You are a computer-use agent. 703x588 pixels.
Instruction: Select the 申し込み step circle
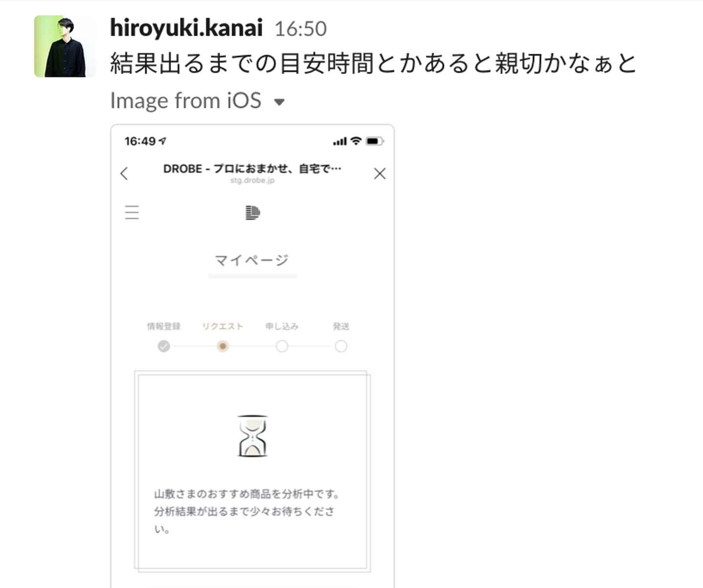tap(282, 346)
